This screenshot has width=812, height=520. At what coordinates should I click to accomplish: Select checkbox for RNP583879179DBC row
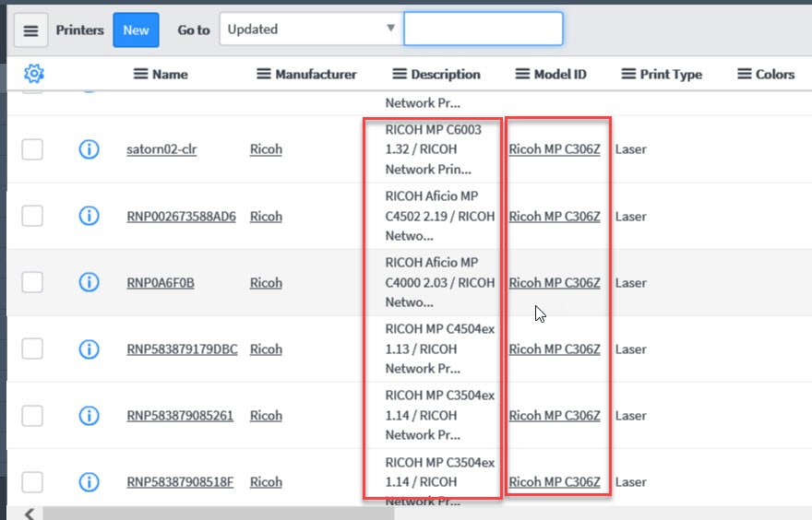pos(32,349)
